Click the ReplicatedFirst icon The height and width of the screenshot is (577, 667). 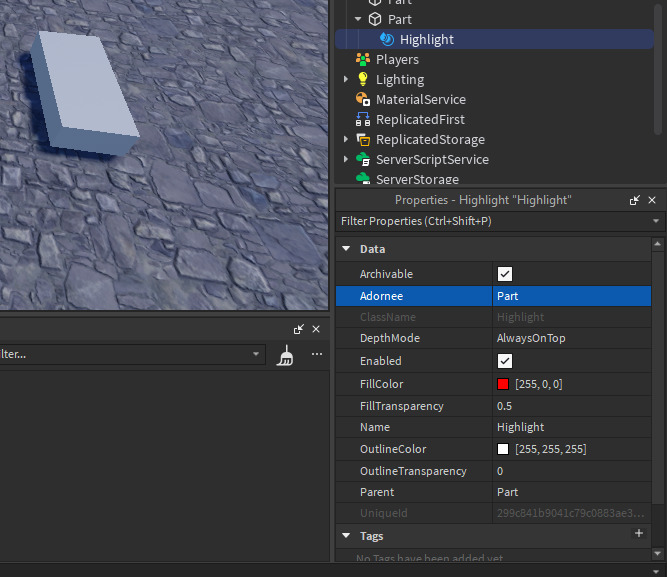click(x=363, y=120)
